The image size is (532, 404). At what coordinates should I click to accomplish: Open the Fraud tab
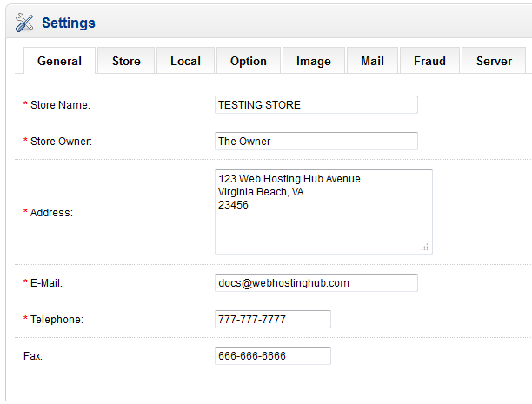pyautogui.click(x=429, y=61)
